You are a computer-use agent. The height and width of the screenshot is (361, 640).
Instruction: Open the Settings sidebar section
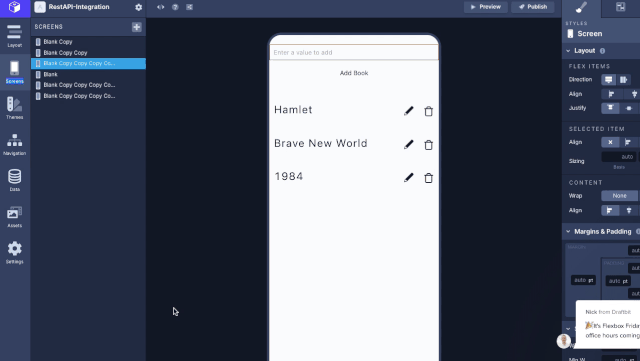15,252
